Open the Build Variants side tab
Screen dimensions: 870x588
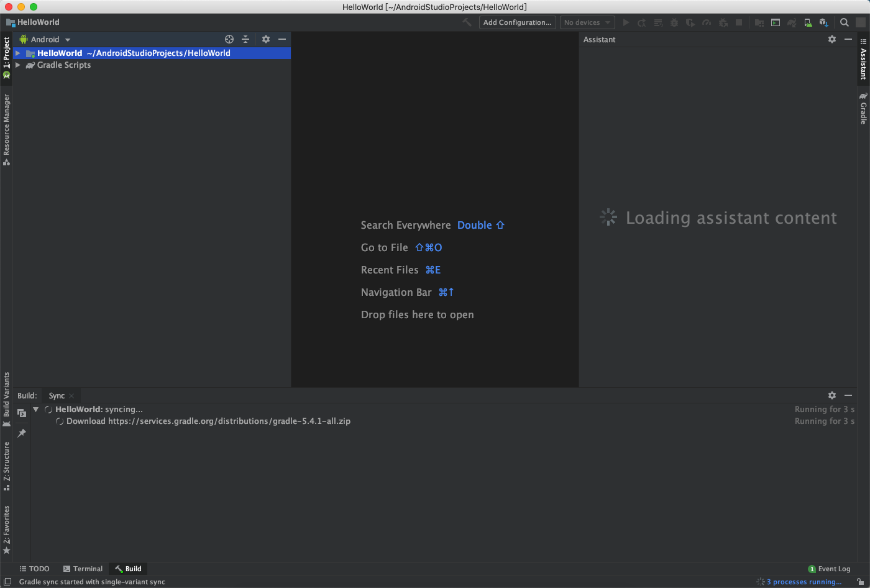6,400
